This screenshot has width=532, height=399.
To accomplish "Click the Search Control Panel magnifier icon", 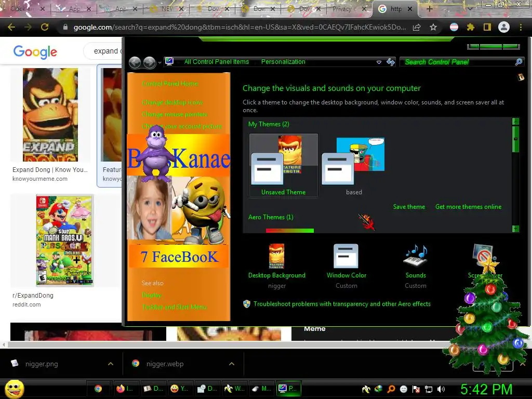I will point(518,62).
